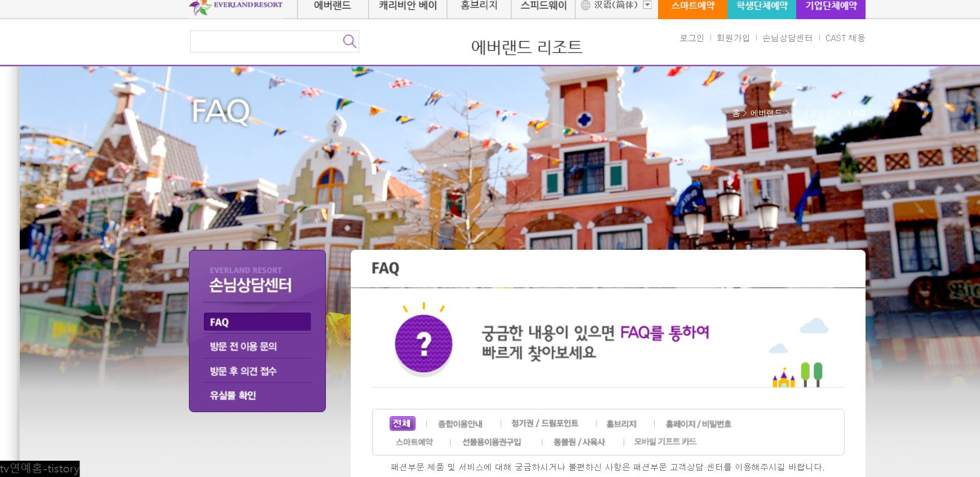Click 홈 in the breadcrumb
Image resolution: width=980 pixels, height=477 pixels.
click(736, 113)
